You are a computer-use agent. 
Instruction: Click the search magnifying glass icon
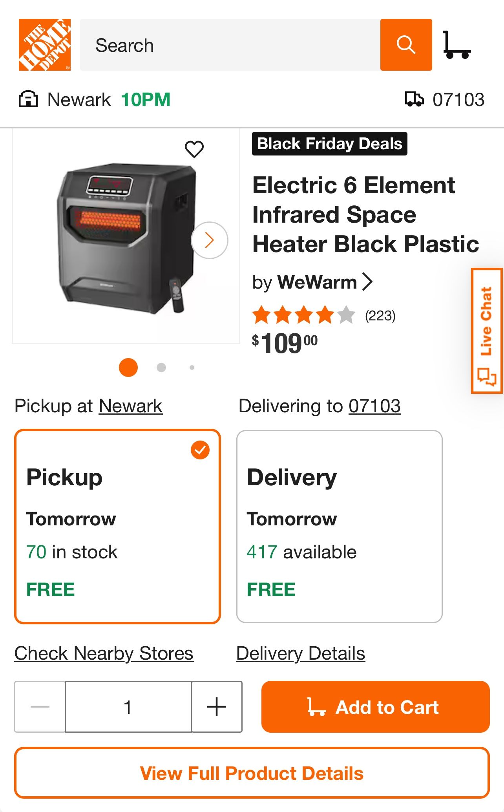407,45
